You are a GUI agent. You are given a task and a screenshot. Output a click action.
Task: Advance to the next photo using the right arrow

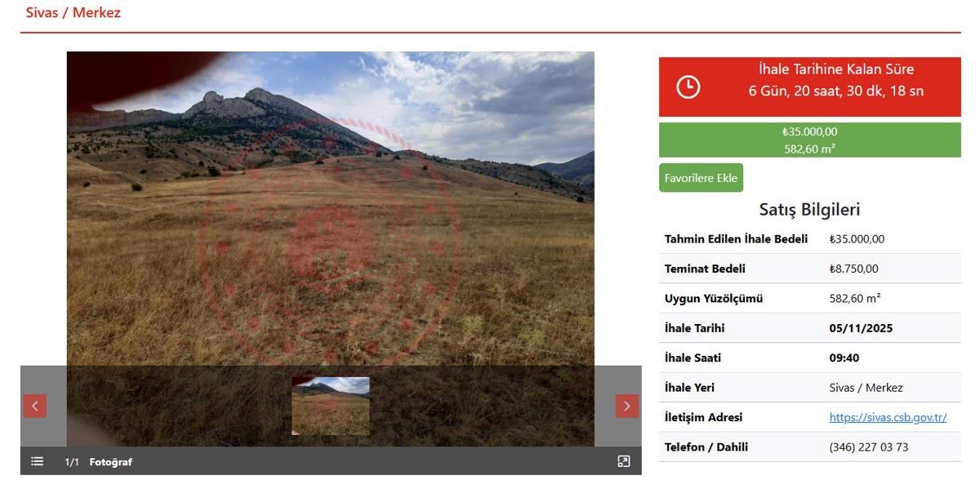(x=626, y=406)
